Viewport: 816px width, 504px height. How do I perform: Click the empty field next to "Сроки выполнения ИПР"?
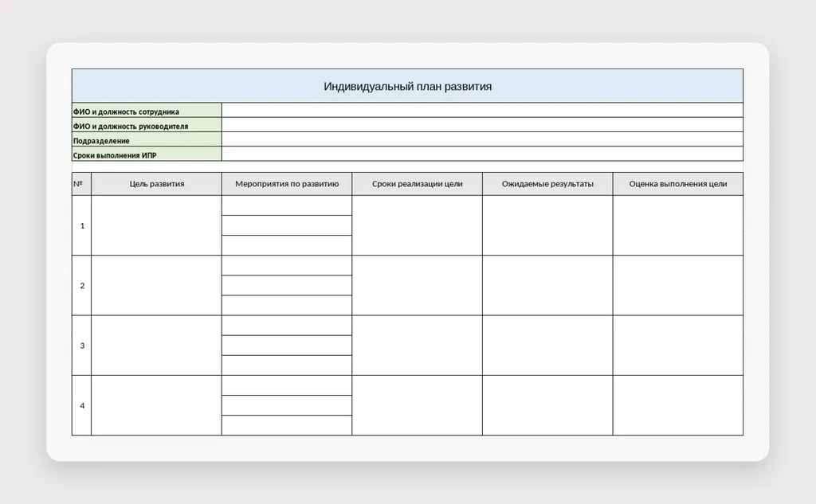[482, 154]
